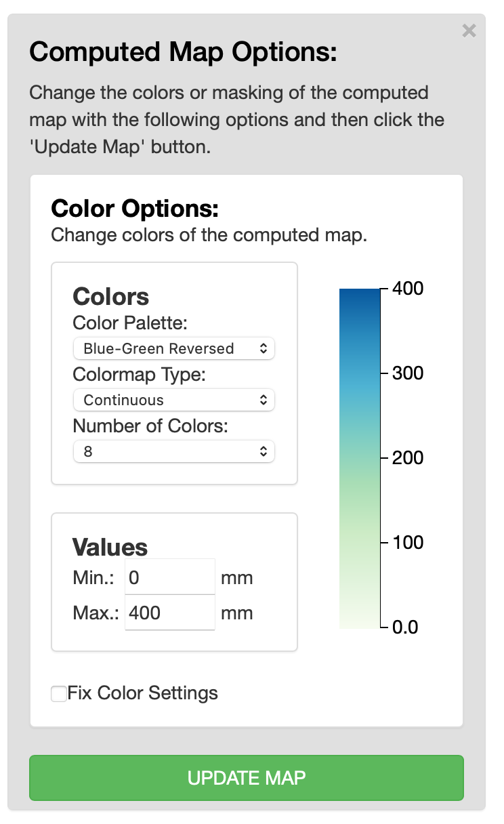Click the Computed Map Options heading
Viewport: 504px width, 824px height.
click(x=183, y=52)
